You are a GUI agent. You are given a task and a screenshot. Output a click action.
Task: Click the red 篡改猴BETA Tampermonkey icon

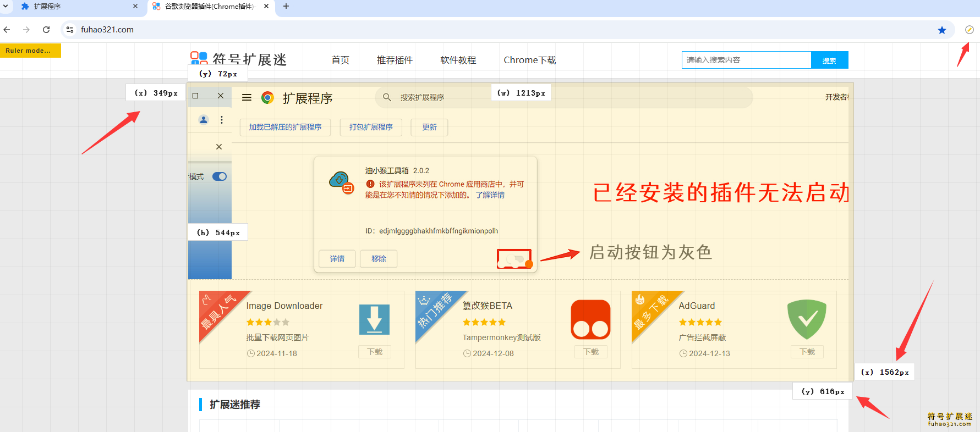pyautogui.click(x=590, y=319)
